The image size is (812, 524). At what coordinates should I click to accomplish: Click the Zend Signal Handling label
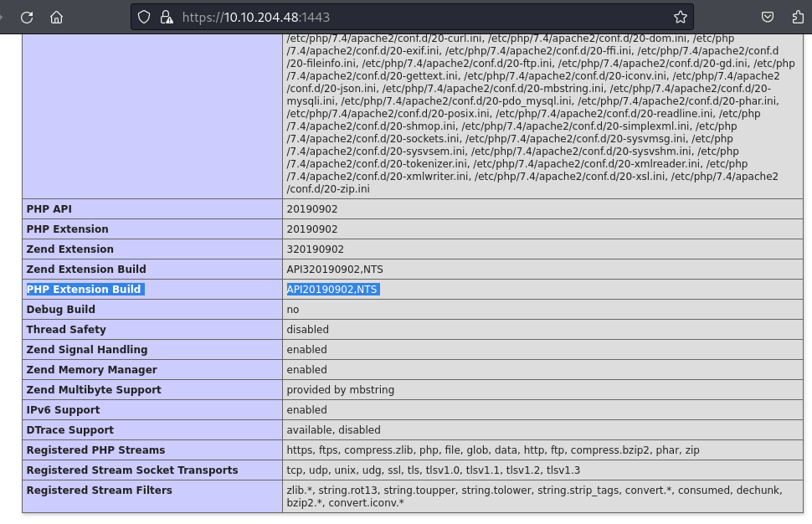point(87,350)
